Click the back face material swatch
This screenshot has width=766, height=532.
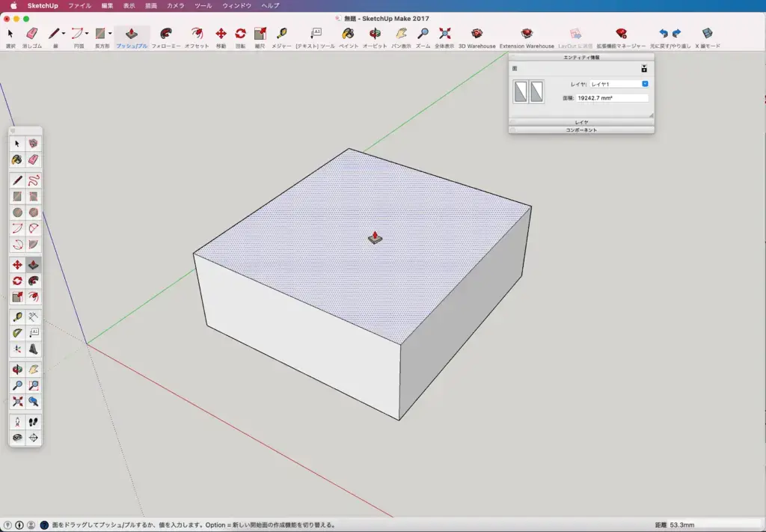point(536,91)
